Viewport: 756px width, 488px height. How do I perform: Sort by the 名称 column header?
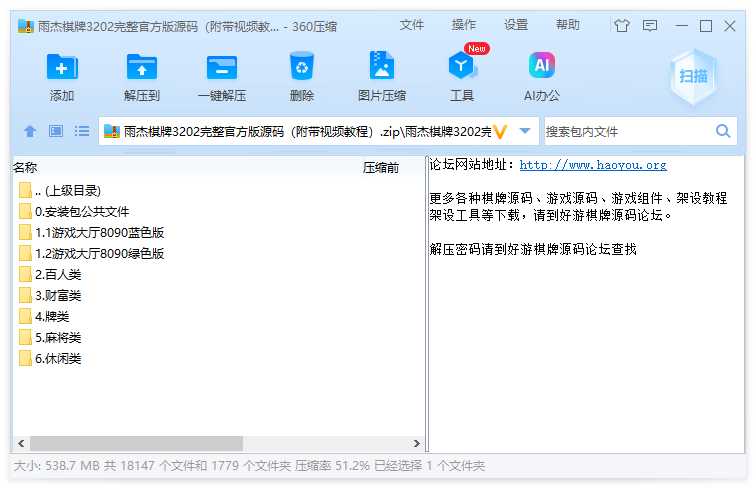25,167
